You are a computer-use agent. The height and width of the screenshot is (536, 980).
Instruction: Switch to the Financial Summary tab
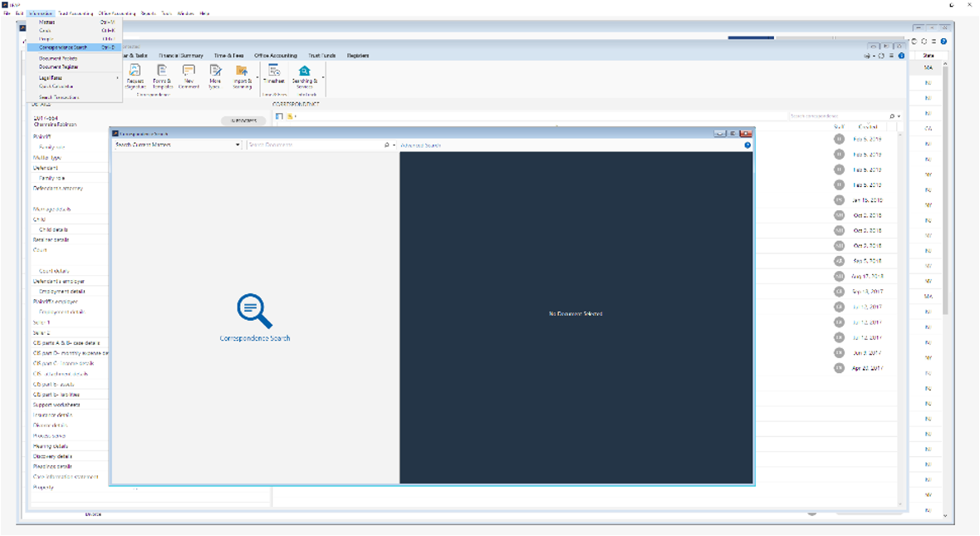(180, 56)
